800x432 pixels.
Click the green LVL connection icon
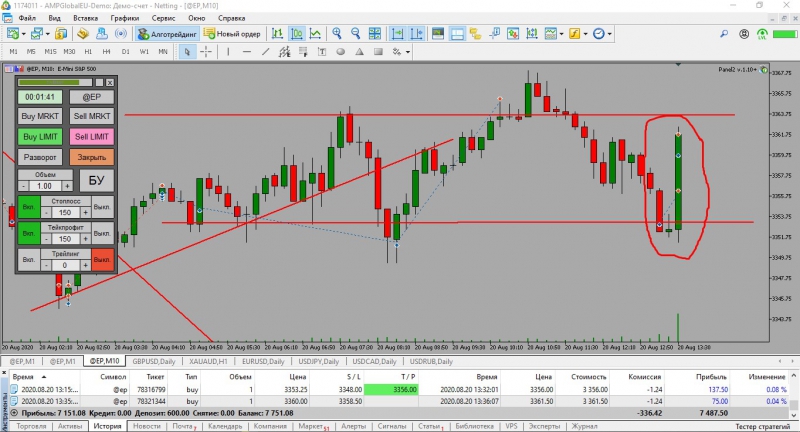pyautogui.click(x=762, y=34)
